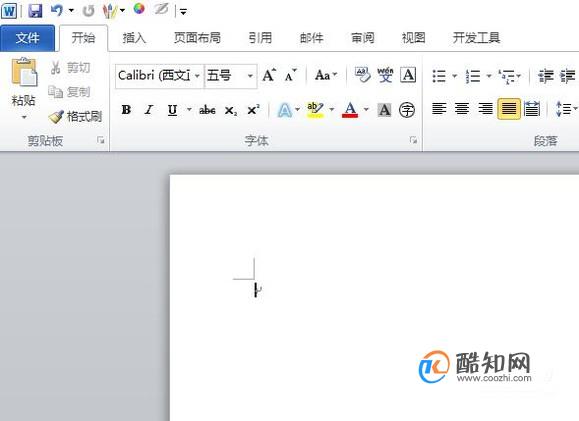Apply numbered list formatting
579x421 pixels.
(x=473, y=76)
